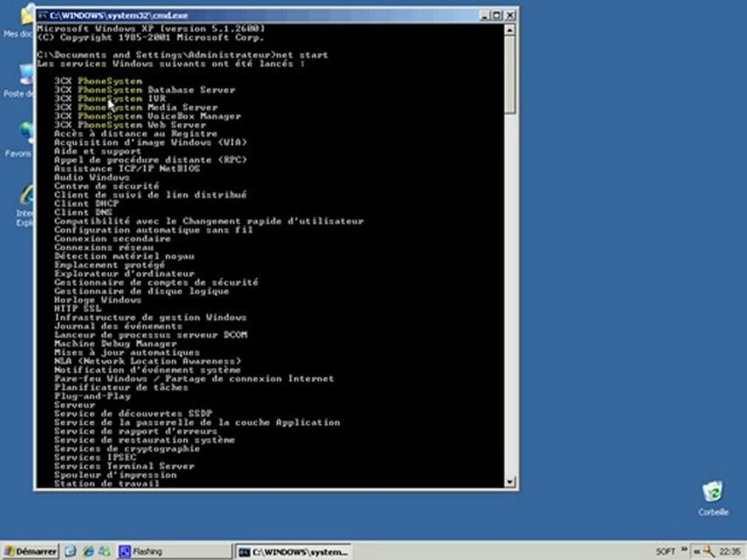Click the 'Emplacement protégé' line

click(110, 264)
